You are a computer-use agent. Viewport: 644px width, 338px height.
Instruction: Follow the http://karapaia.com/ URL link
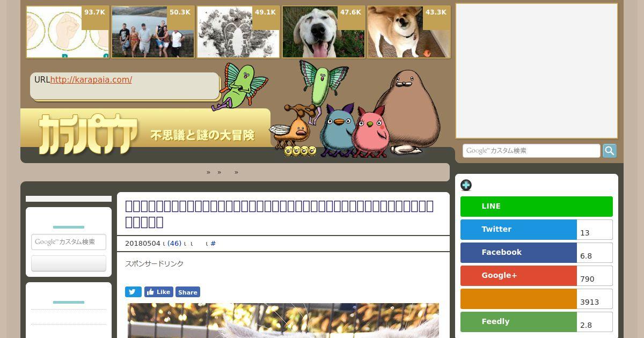(x=91, y=80)
